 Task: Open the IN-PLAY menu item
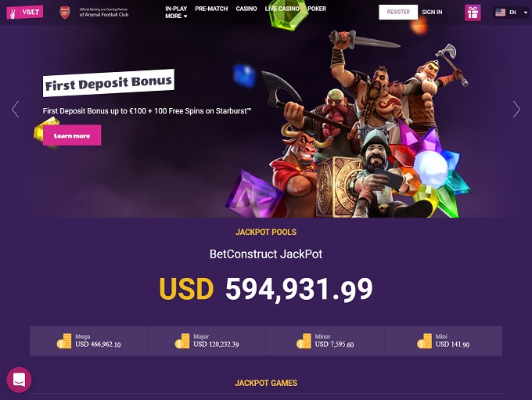pos(176,9)
